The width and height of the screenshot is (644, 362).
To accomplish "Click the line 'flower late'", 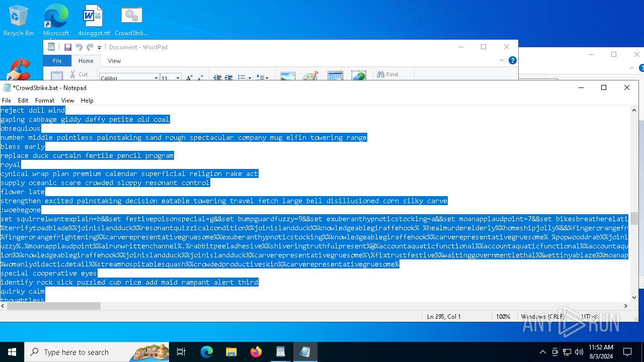I will (x=23, y=192).
